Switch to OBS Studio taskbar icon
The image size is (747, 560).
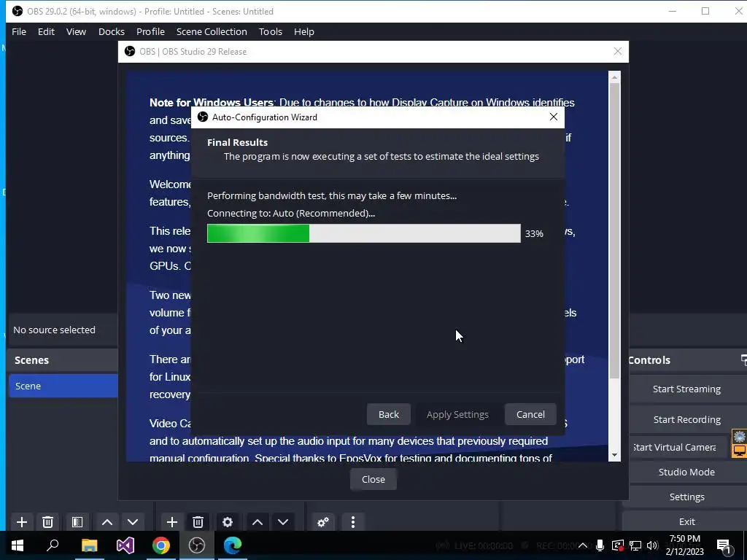tap(197, 545)
